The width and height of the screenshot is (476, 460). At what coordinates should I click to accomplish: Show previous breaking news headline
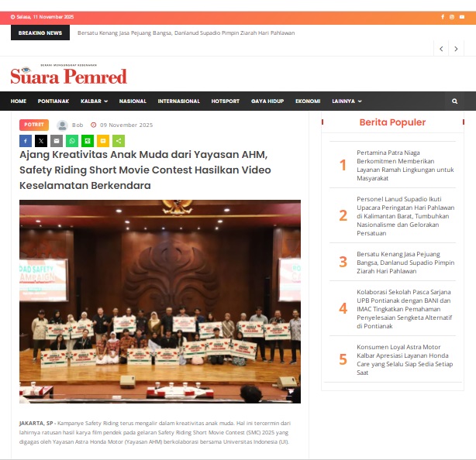[441, 49]
